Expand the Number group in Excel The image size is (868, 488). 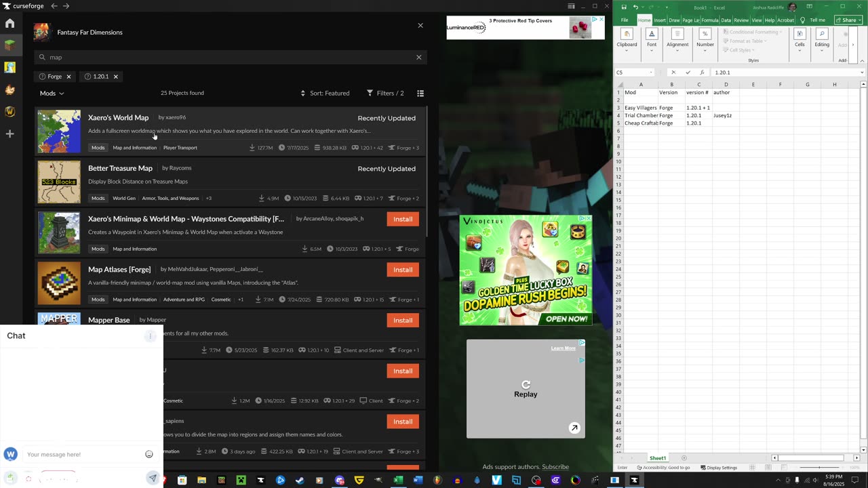pyautogui.click(x=705, y=40)
